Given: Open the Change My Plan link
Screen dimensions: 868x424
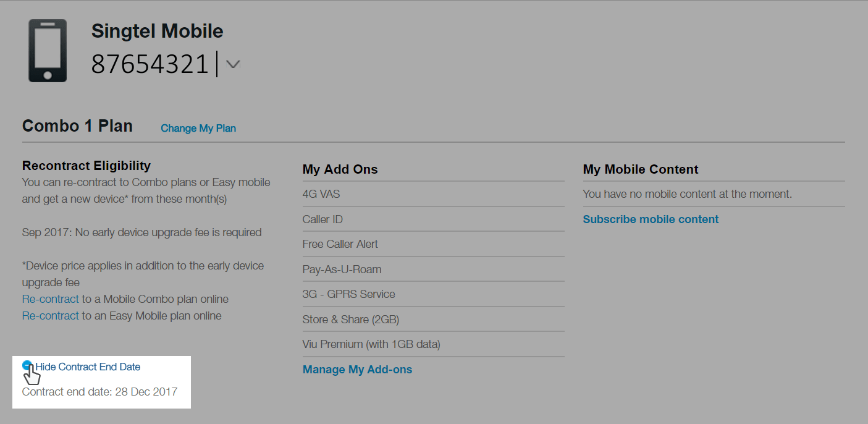Looking at the screenshot, I should (x=198, y=129).
